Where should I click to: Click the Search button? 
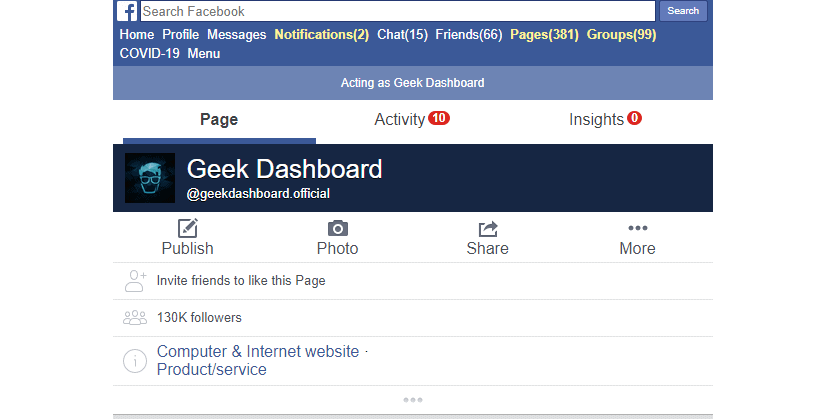[683, 11]
